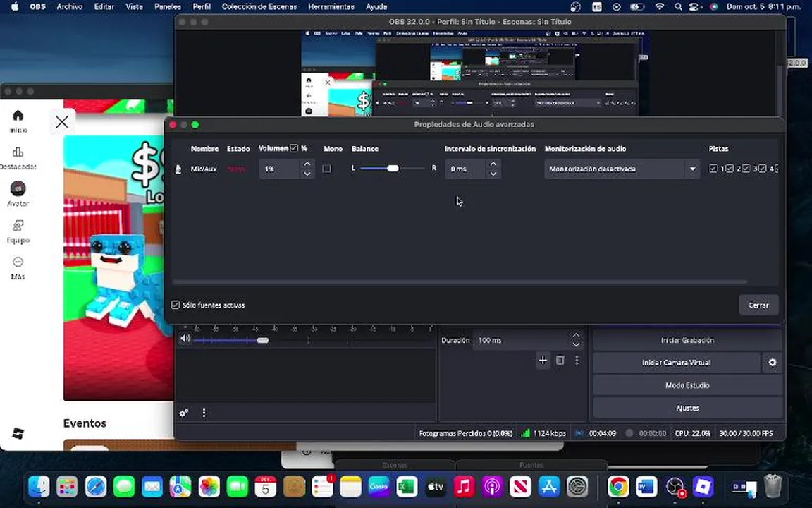
Task: Open Google Chrome from the Dock
Action: coord(618,487)
